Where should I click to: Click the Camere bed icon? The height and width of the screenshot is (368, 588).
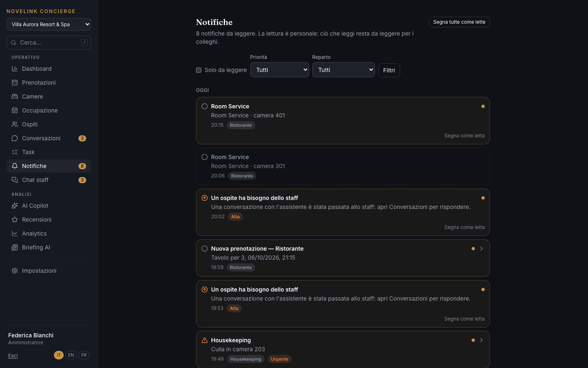(x=15, y=96)
